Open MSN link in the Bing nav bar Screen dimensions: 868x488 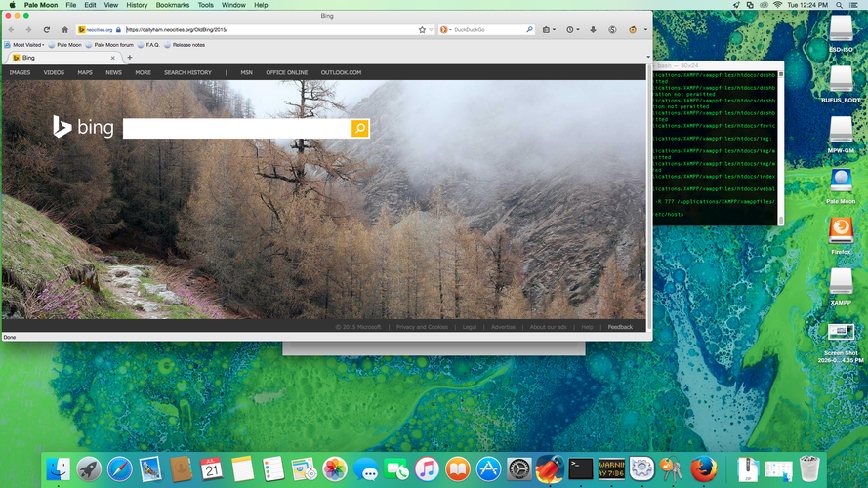coord(246,72)
